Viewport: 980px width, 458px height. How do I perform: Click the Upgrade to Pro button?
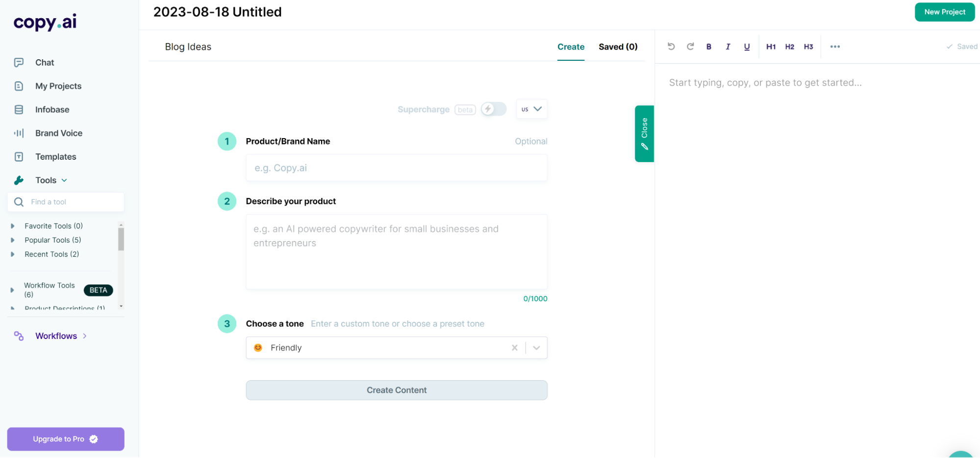coord(66,439)
